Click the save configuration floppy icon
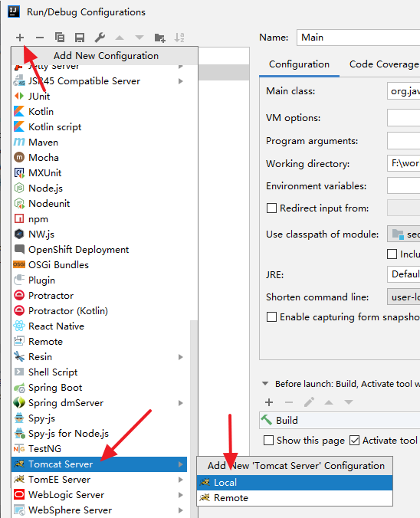 tap(80, 38)
